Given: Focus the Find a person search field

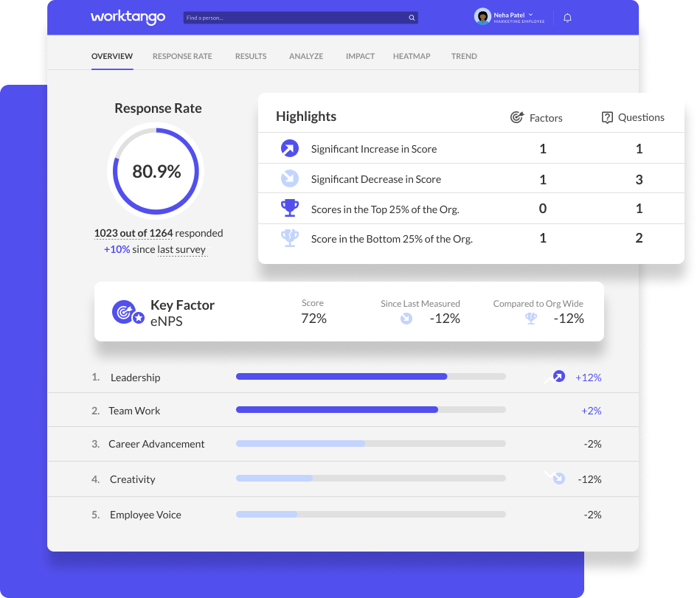Looking at the screenshot, I should pos(300,18).
